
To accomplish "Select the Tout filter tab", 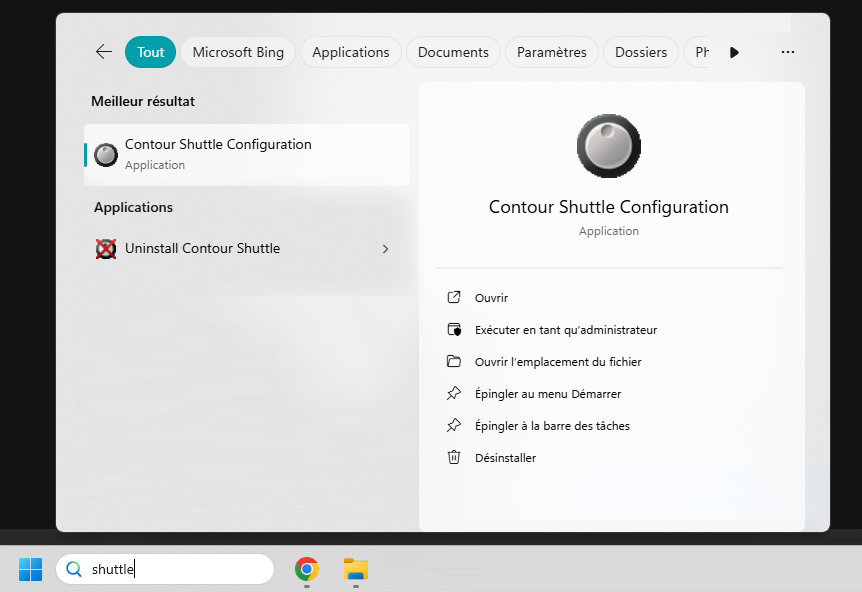I will 150,52.
